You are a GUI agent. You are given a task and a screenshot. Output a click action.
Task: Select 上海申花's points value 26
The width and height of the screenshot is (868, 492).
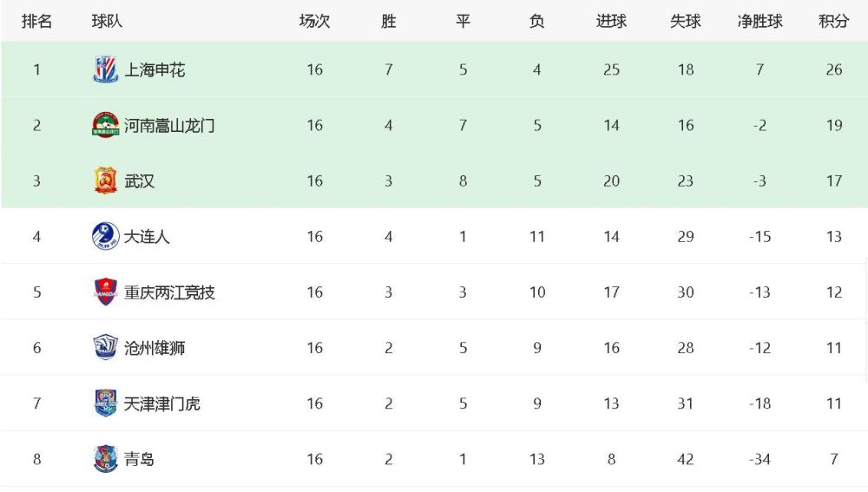pyautogui.click(x=833, y=69)
